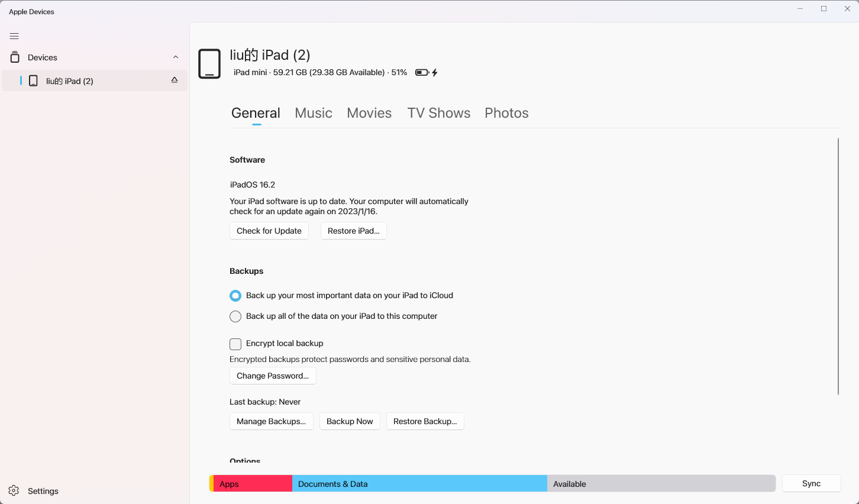Switch to the General tab

[x=256, y=113]
